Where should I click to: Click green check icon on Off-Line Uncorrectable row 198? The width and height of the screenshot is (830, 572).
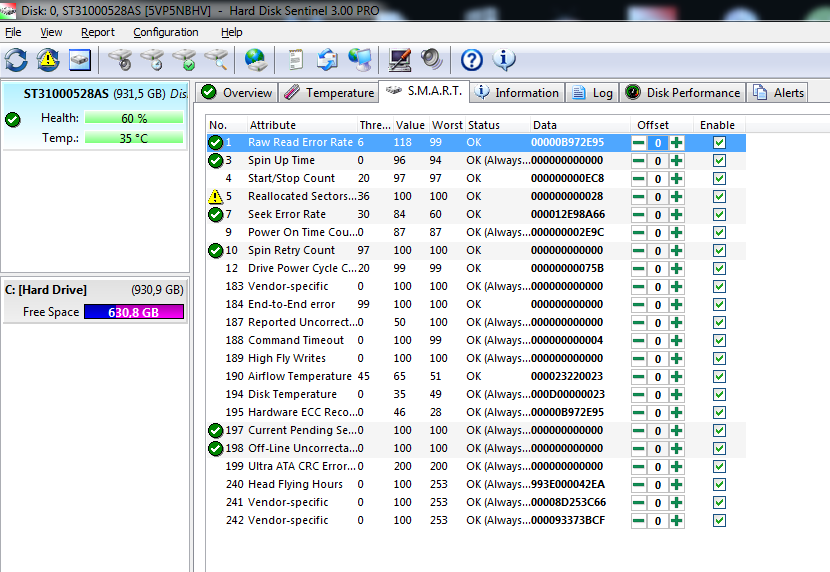[x=215, y=448]
